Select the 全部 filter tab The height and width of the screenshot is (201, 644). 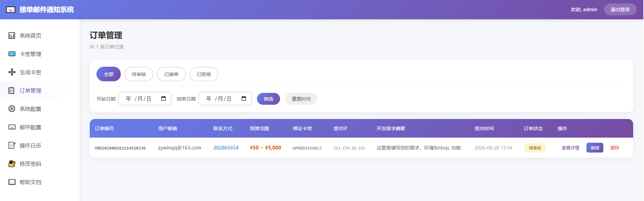tap(109, 74)
